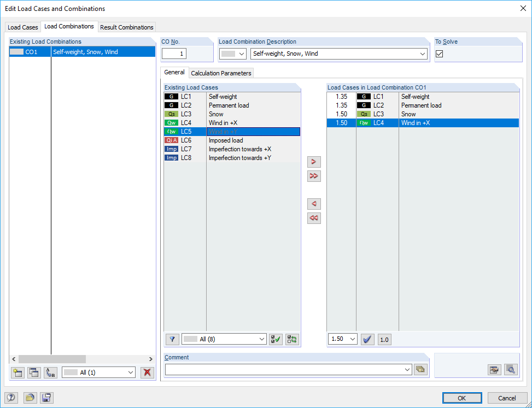Screen dimensions: 532x408
Task: Switch to the Load Combinations tab
Action: click(69, 26)
